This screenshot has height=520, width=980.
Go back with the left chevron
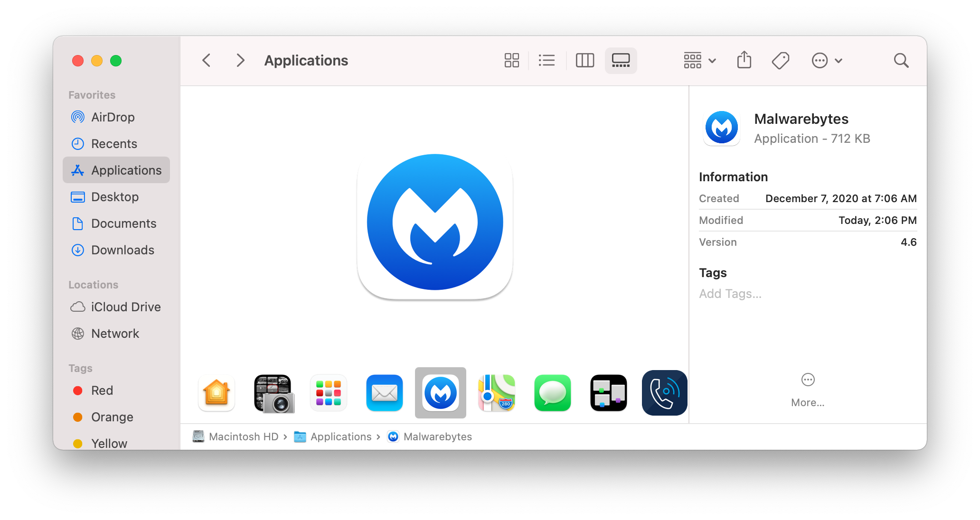[x=207, y=60]
